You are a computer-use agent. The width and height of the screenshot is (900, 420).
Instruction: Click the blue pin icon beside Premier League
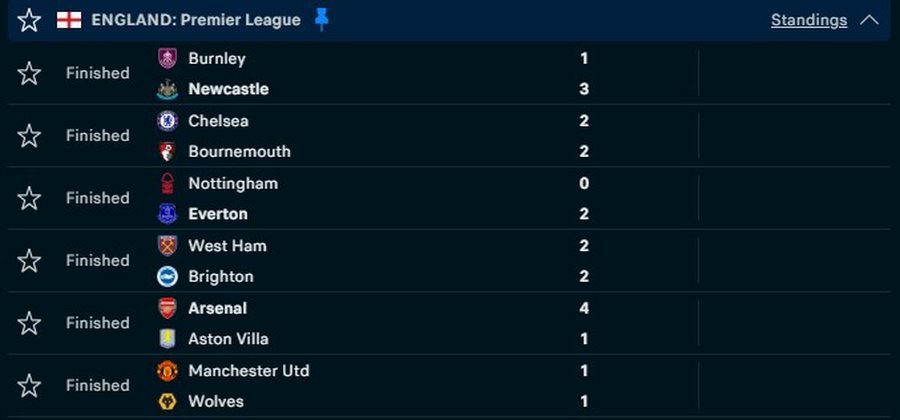pyautogui.click(x=321, y=20)
